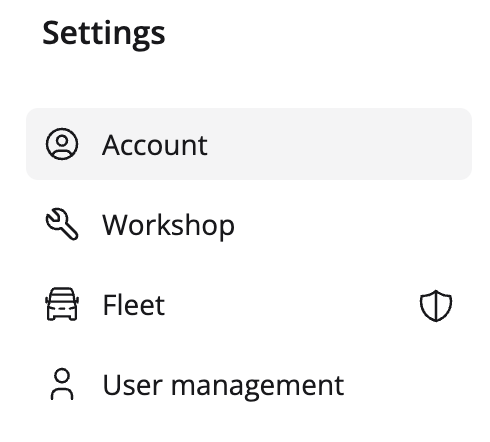Open the Workshop settings section

(249, 224)
